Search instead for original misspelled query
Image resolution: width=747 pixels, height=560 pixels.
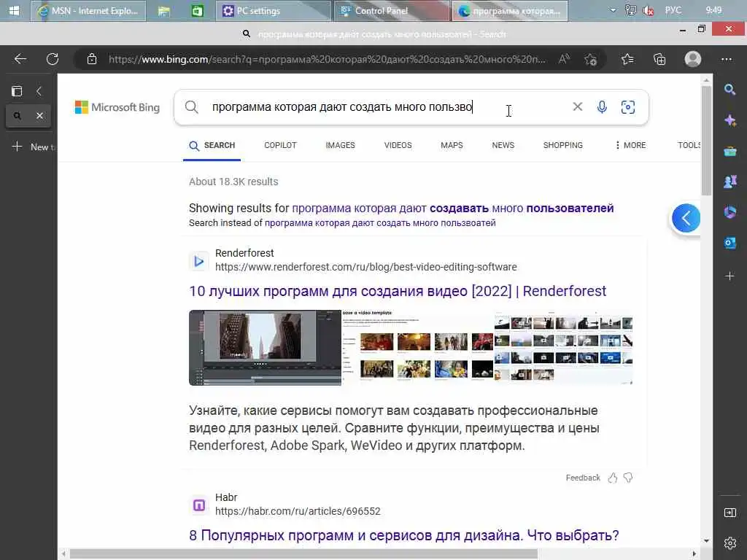pos(379,223)
